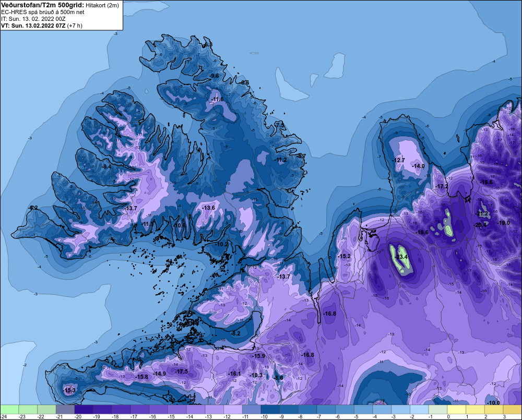Click legend swatch between -24 and -23
The height and width of the screenshot is (420, 522).
tap(9, 410)
